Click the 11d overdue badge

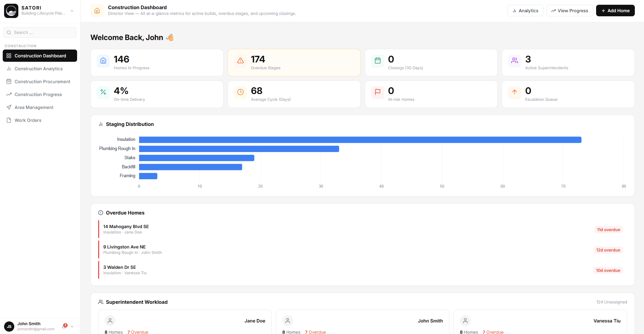click(x=609, y=230)
